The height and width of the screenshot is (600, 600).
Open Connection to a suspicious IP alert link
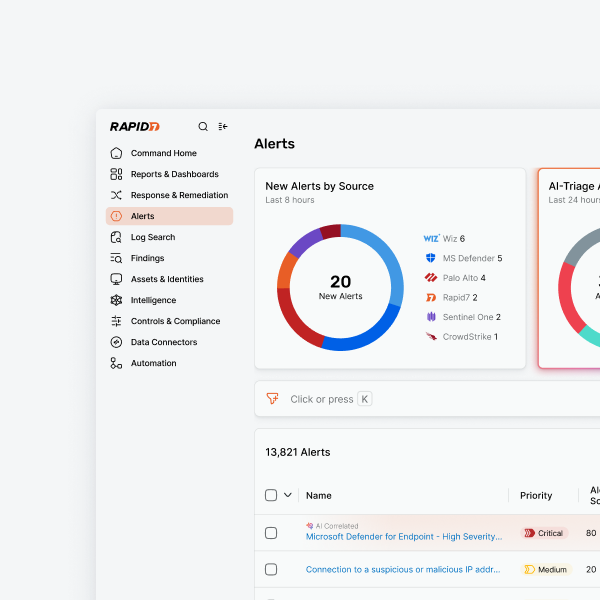click(403, 569)
